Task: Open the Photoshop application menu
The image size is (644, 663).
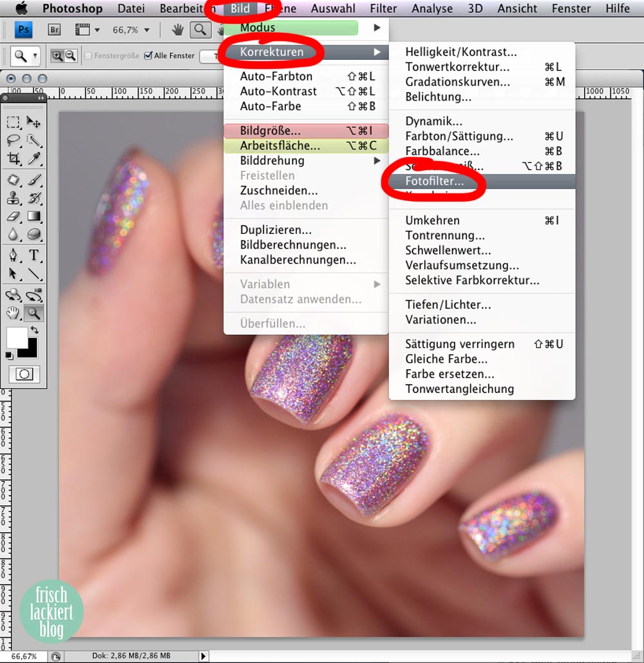Action: coord(72,8)
